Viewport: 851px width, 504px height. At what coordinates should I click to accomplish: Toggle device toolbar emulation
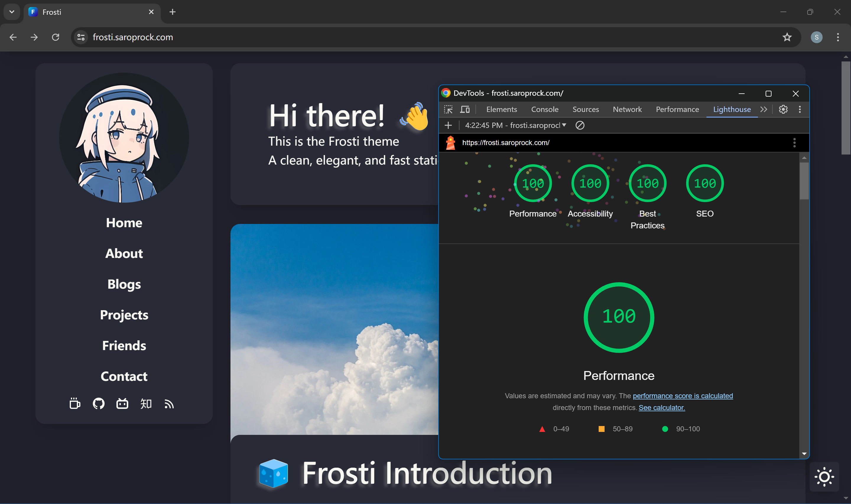(x=465, y=109)
